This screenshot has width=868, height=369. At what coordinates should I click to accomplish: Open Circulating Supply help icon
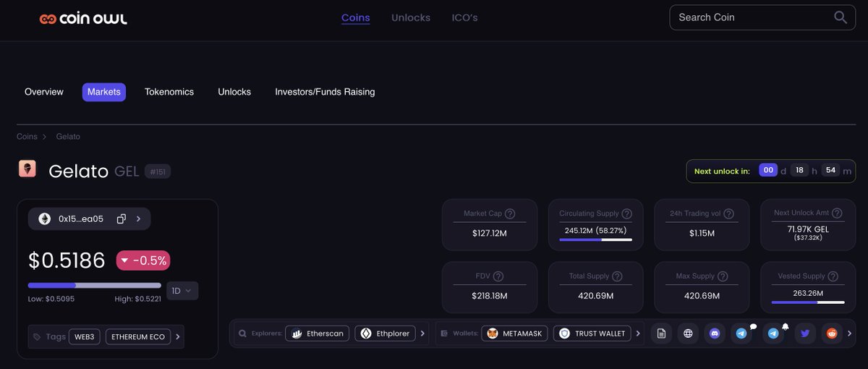pyautogui.click(x=626, y=213)
